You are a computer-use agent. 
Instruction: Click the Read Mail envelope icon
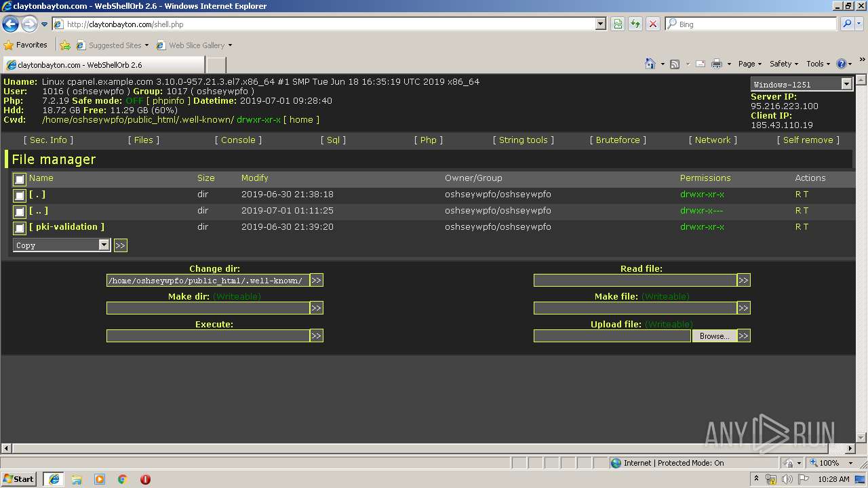pyautogui.click(x=701, y=64)
